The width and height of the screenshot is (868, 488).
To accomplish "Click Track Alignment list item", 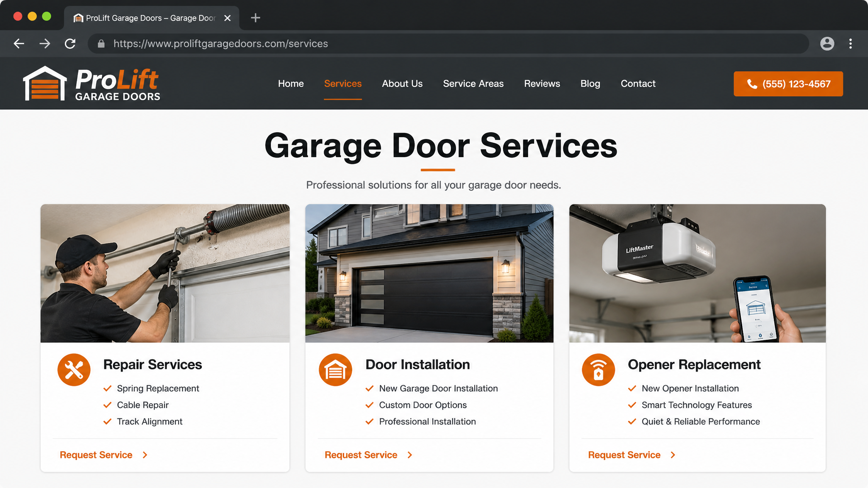I will (x=150, y=421).
